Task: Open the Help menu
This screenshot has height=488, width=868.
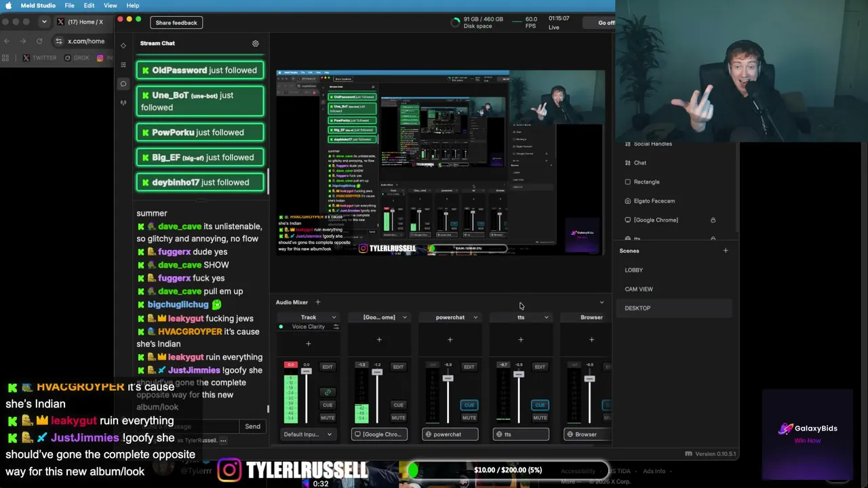Action: pos(133,5)
